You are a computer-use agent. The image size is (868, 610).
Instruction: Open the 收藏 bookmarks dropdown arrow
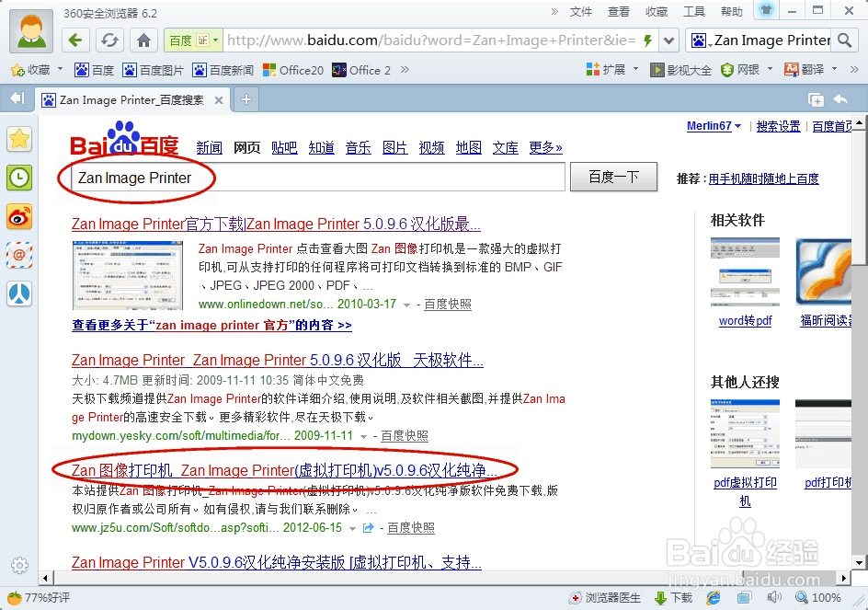coord(60,69)
